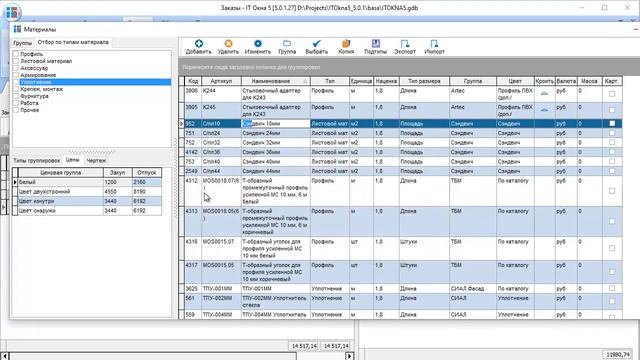
Task: Select the Цвет снаружи price group
Action: tap(87, 211)
